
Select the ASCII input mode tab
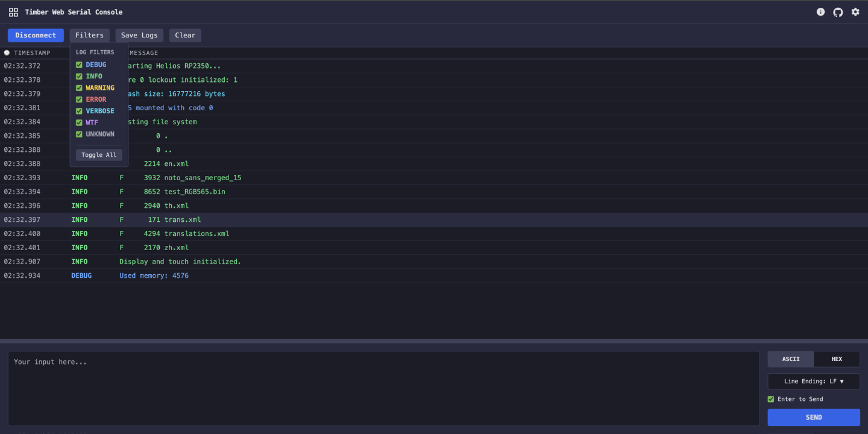click(x=791, y=359)
